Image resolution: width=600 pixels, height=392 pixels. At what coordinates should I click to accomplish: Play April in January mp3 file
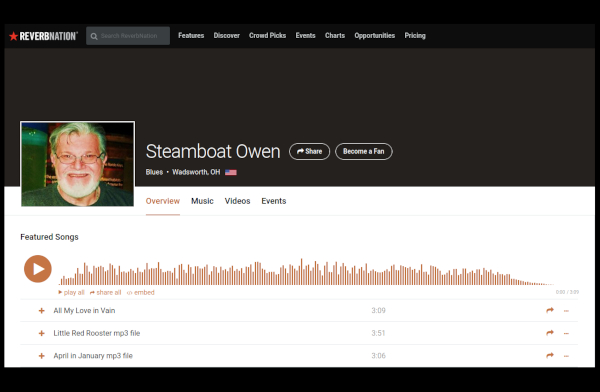93,356
